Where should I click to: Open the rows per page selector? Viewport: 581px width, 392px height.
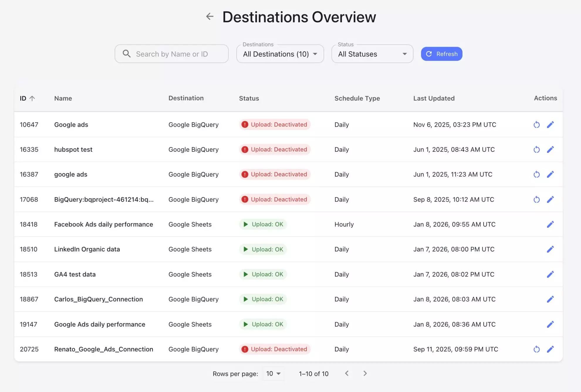coord(273,374)
